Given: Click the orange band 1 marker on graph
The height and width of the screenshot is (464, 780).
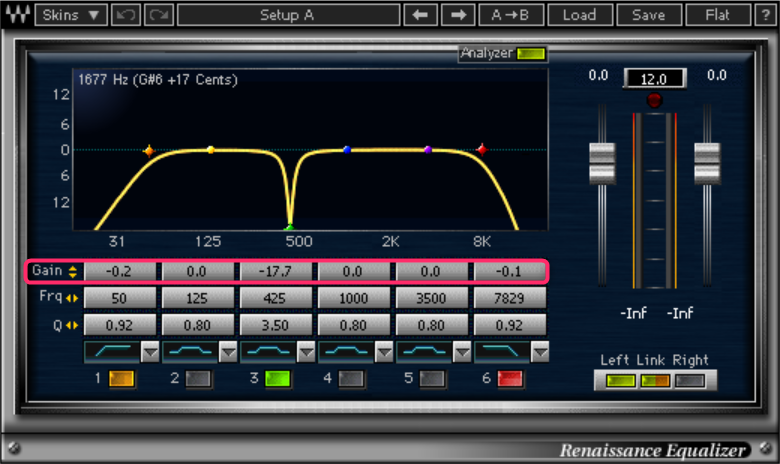Looking at the screenshot, I should pos(149,151).
